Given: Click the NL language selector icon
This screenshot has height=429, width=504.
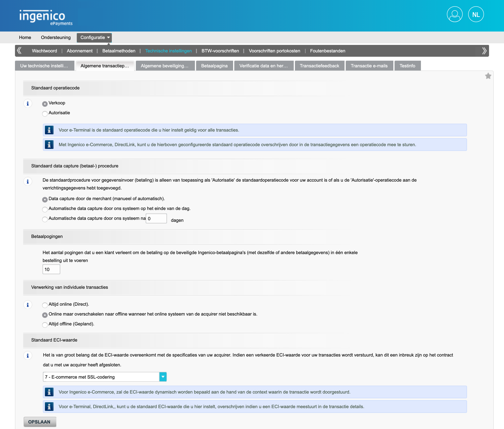Looking at the screenshot, I should click(x=476, y=14).
